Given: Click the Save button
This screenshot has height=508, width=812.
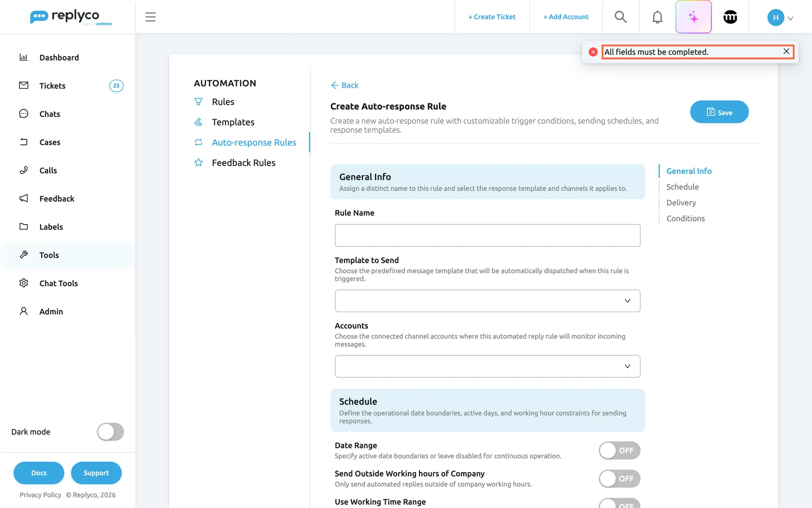Looking at the screenshot, I should pos(719,112).
